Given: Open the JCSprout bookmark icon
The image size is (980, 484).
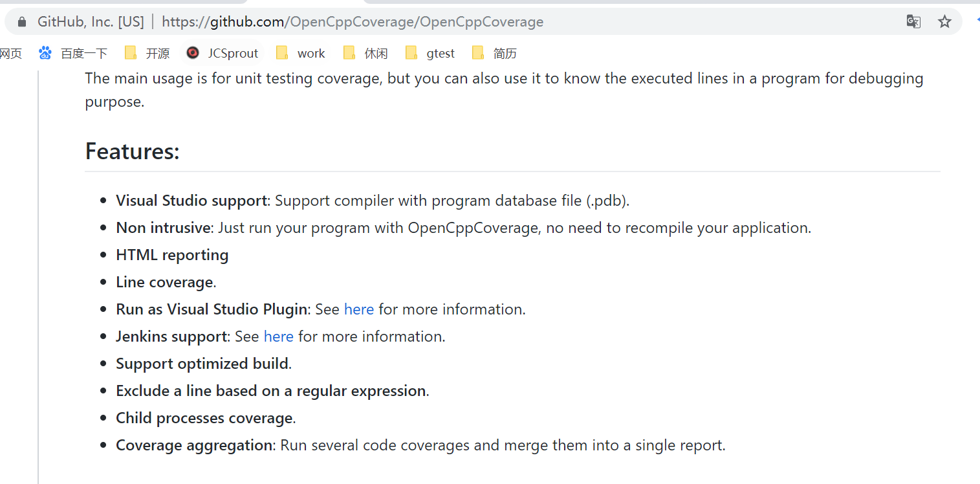Looking at the screenshot, I should click(192, 52).
